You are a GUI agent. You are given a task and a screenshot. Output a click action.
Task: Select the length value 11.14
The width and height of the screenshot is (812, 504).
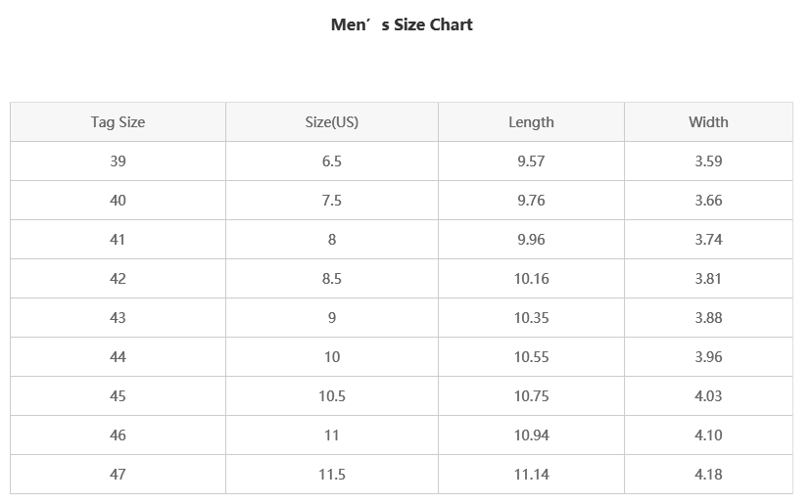[531, 475]
